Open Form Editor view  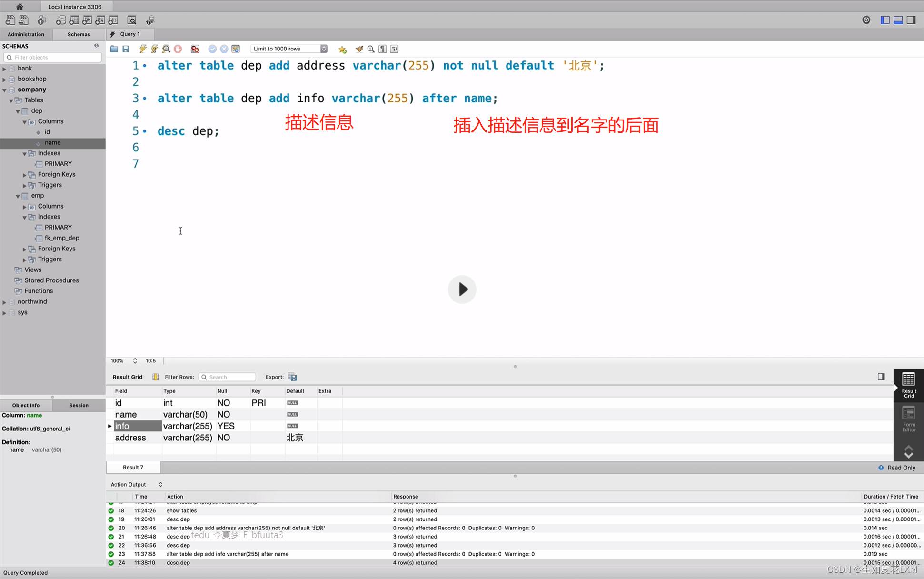pos(908,419)
